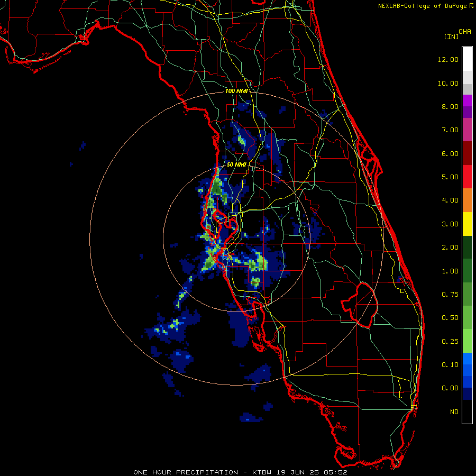Viewport: 476px width, 476px height.
Task: Click the OHA product code label
Action: (x=465, y=32)
